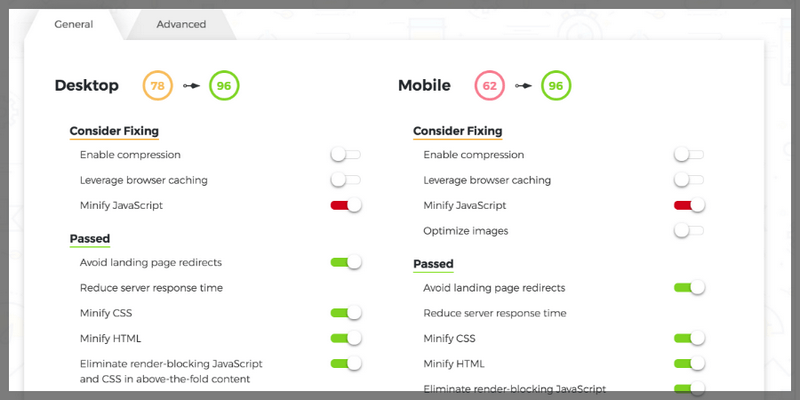Turn on Desktop Leverage browser caching
The height and width of the screenshot is (400, 800).
pos(345,180)
